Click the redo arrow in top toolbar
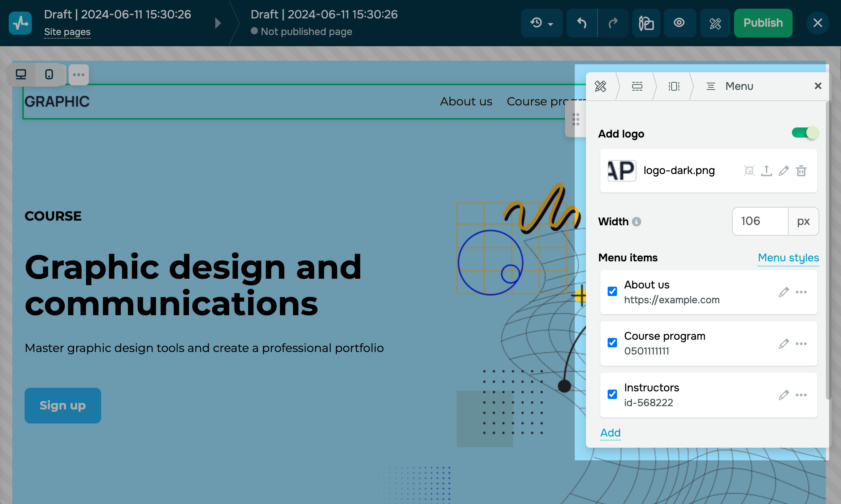841x504 pixels. (x=613, y=23)
